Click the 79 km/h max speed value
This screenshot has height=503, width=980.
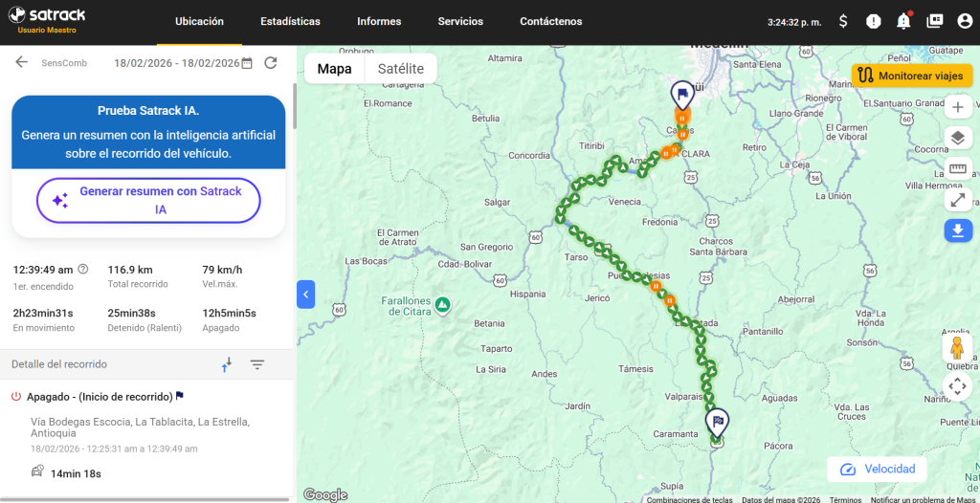coord(222,270)
